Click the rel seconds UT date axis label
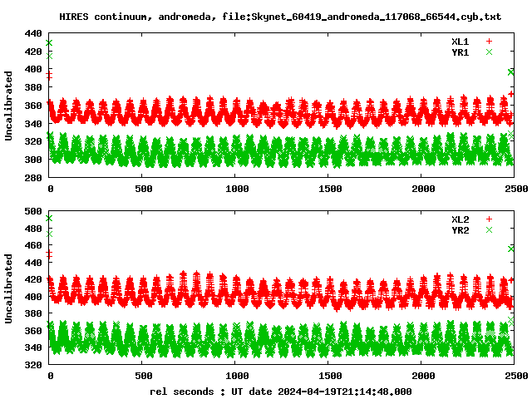 [x=280, y=391]
